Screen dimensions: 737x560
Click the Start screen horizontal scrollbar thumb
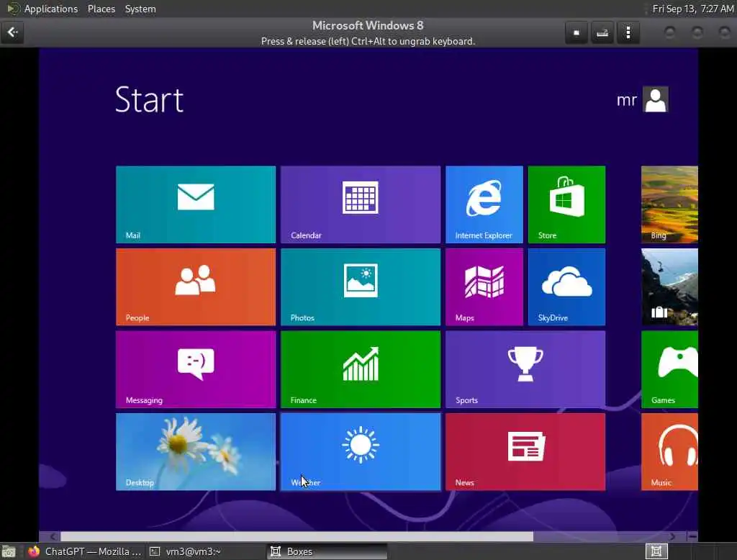pos(297,536)
